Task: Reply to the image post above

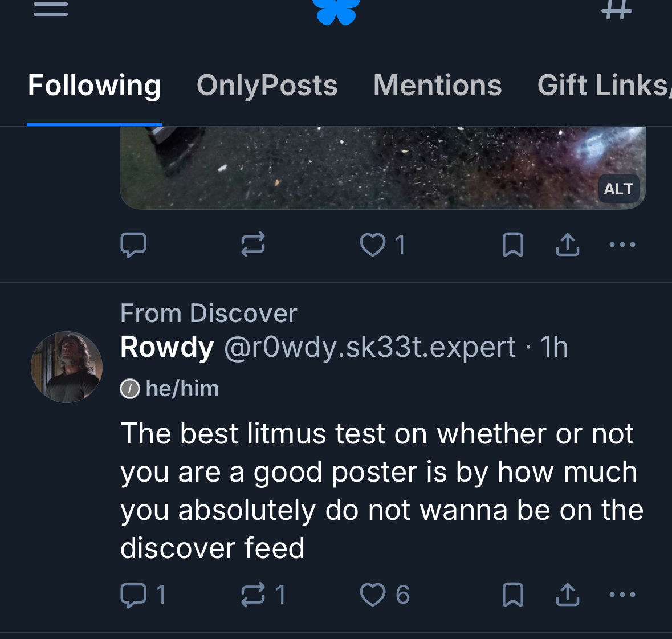Action: point(133,245)
